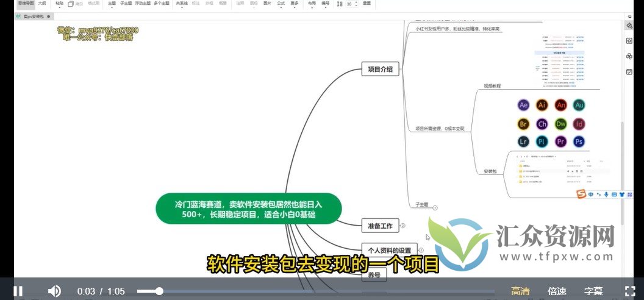Open the calendar checkmark icon in right sidebar
Image resolution: width=644 pixels, height=300 pixels.
[x=629, y=71]
